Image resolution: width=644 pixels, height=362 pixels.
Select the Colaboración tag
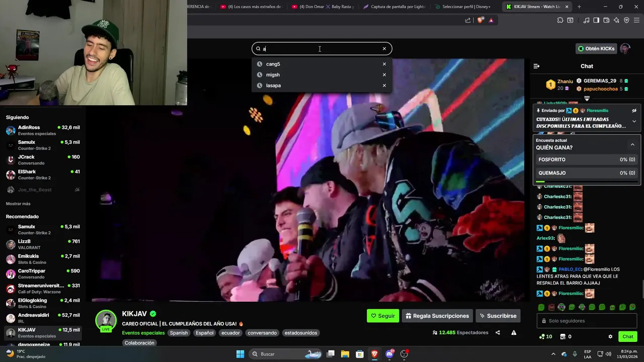pos(139,343)
